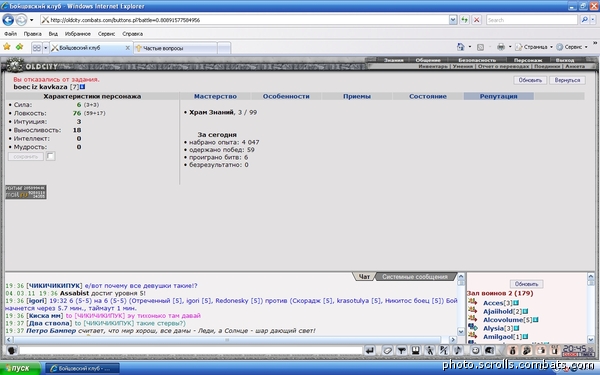Click the Выход top menu item
Screen dimensions: 600x375
click(x=565, y=60)
